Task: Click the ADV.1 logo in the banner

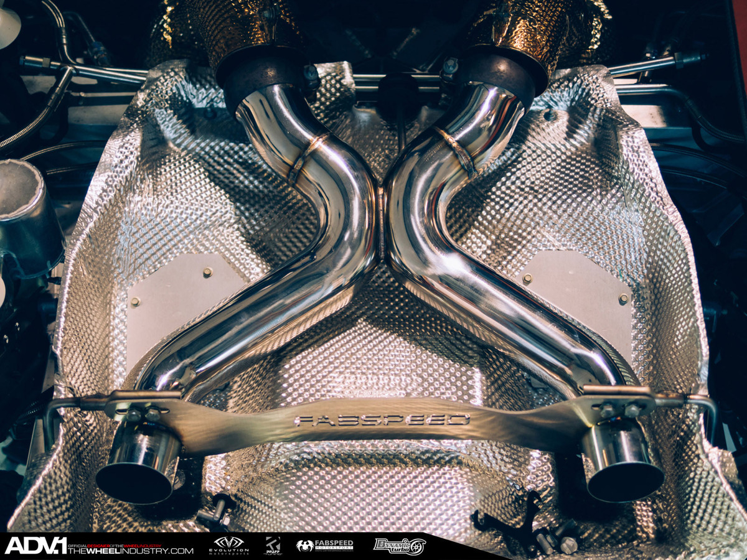Action: [35, 546]
